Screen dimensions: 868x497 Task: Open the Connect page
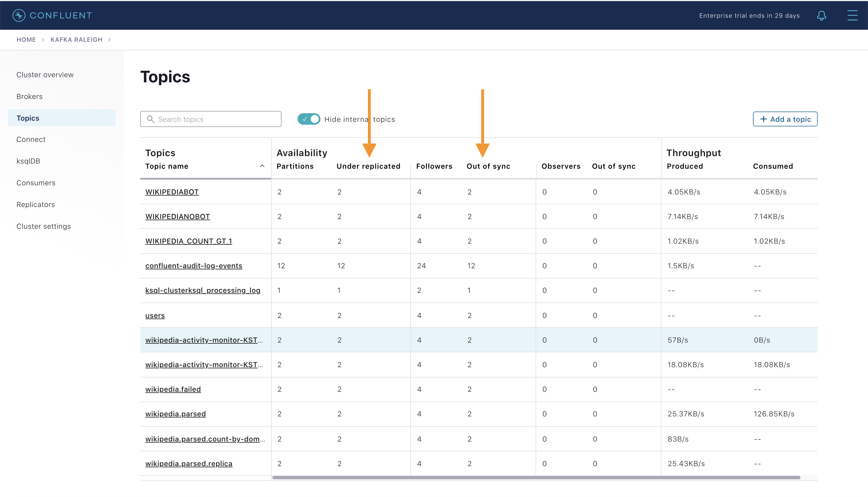click(31, 139)
